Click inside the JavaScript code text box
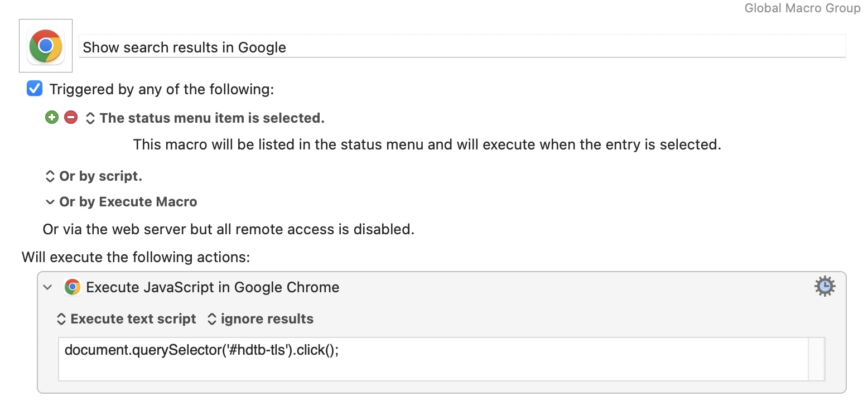Viewport: 868px width, 406px height. [433, 359]
